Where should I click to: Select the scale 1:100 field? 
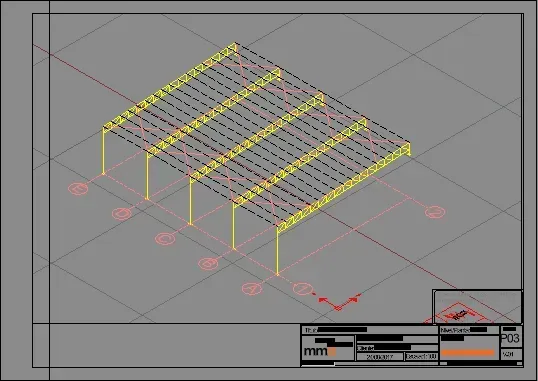point(421,357)
